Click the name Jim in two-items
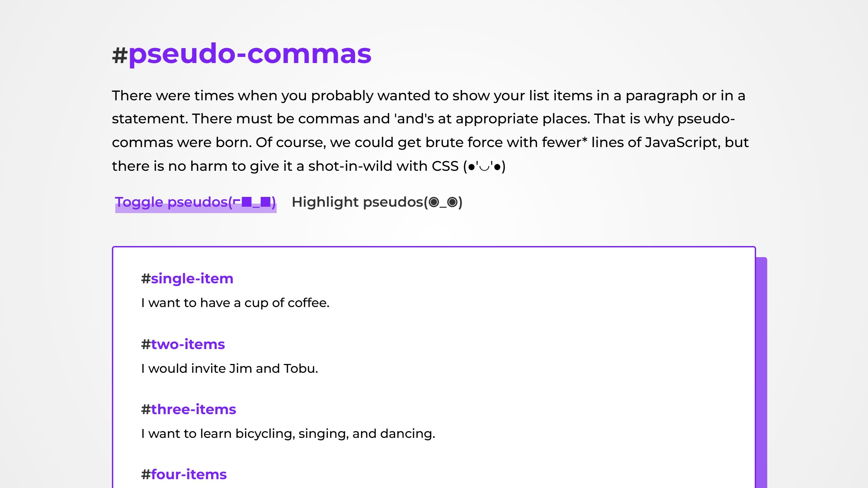Screen dimensions: 868x488 (x=240, y=368)
